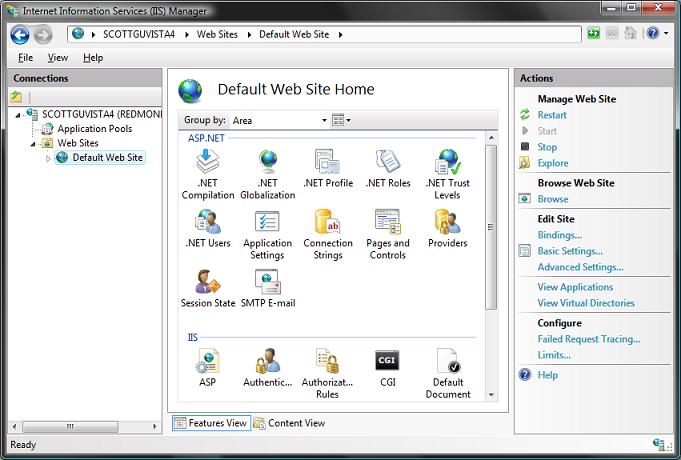Screen dimensions: 681x460
Task: Open Basic Settings... link
Action: point(570,251)
